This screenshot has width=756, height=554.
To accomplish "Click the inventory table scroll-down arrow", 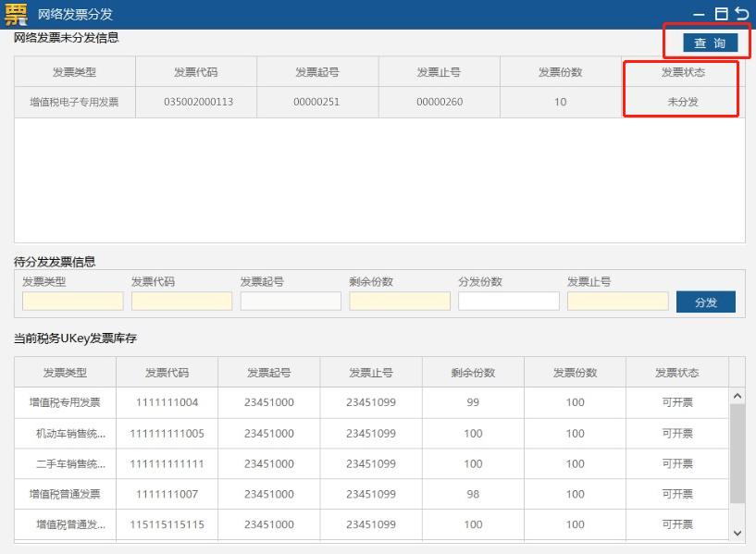I will (737, 533).
